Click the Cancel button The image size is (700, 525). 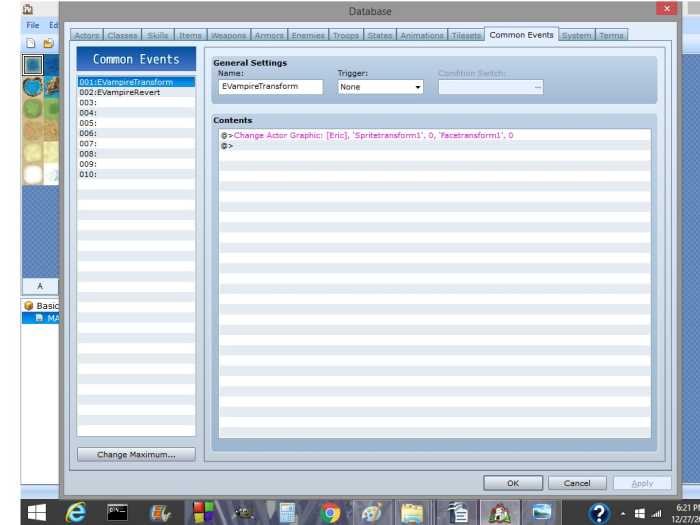tap(577, 483)
